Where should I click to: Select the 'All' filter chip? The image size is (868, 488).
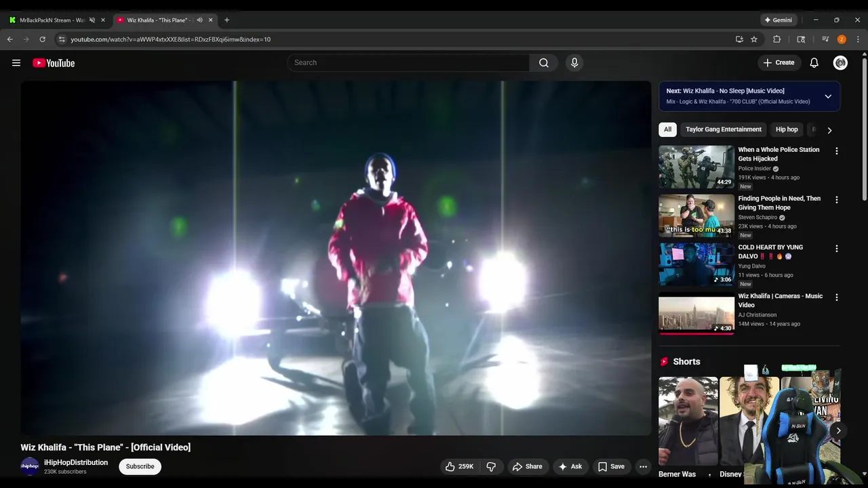(x=668, y=129)
